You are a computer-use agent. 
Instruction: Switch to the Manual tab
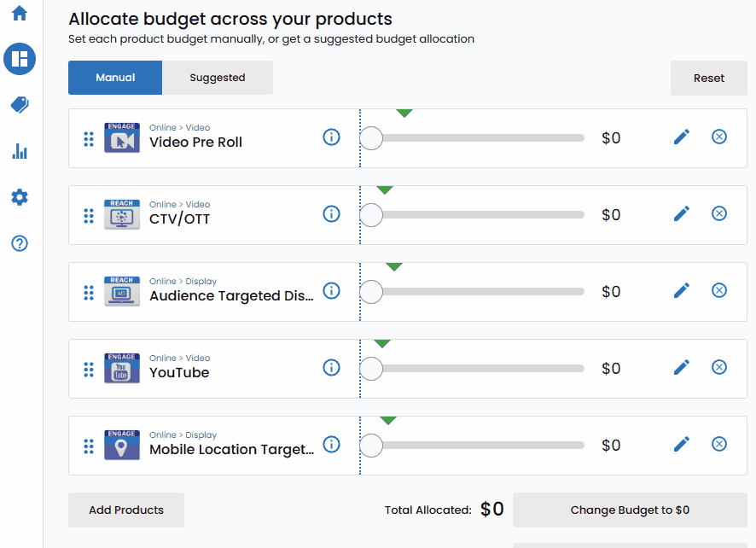tap(115, 78)
